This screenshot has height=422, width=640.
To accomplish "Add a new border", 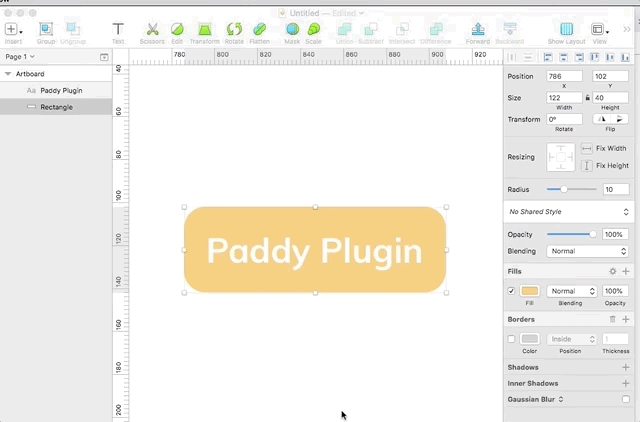I will [626, 319].
